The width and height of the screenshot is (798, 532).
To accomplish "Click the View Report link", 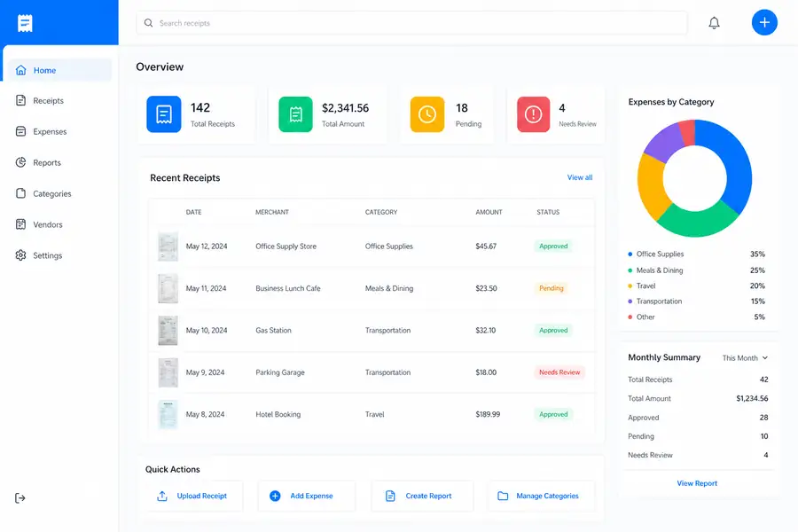I will [x=697, y=483].
